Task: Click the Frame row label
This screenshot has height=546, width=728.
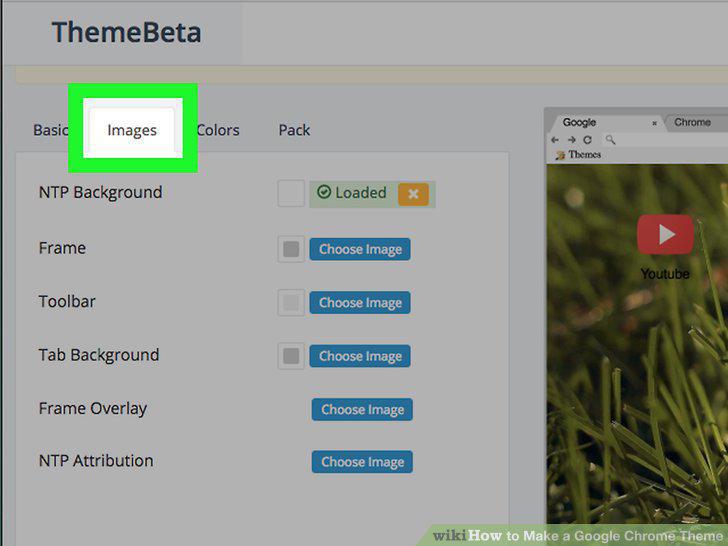Action: coord(62,248)
